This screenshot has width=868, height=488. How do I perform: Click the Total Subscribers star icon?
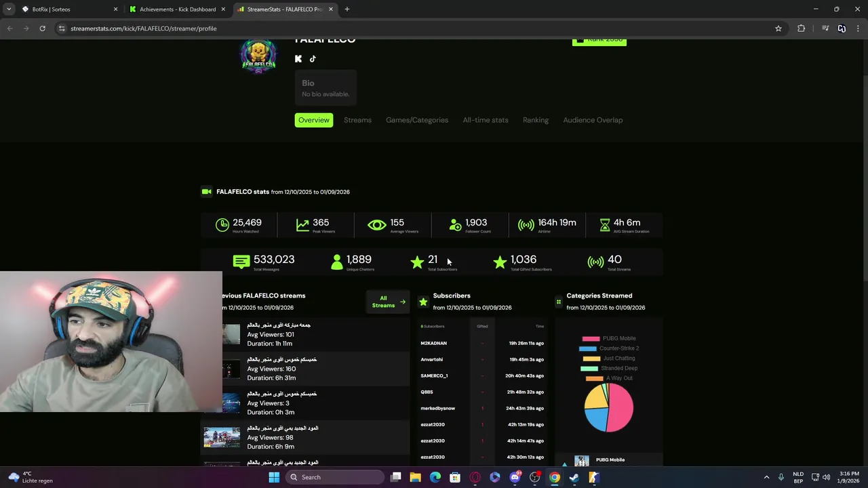(417, 262)
